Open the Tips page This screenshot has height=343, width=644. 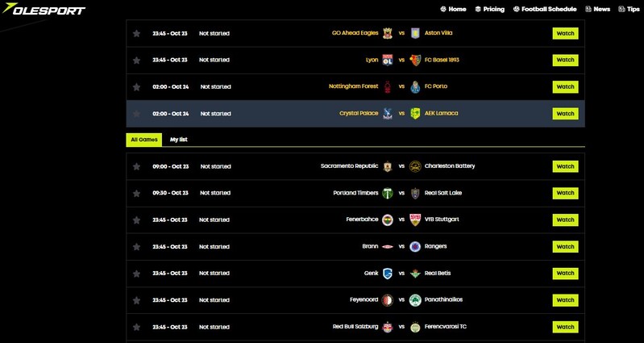pyautogui.click(x=628, y=9)
